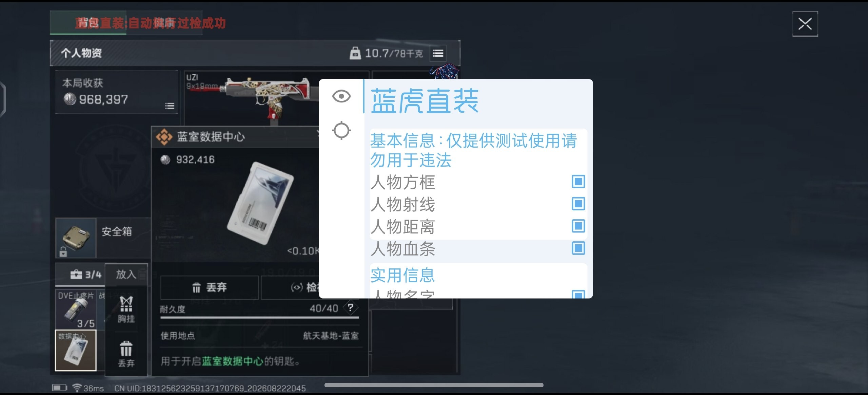Tap the locked 安全箱 safe box icon

pyautogui.click(x=76, y=238)
